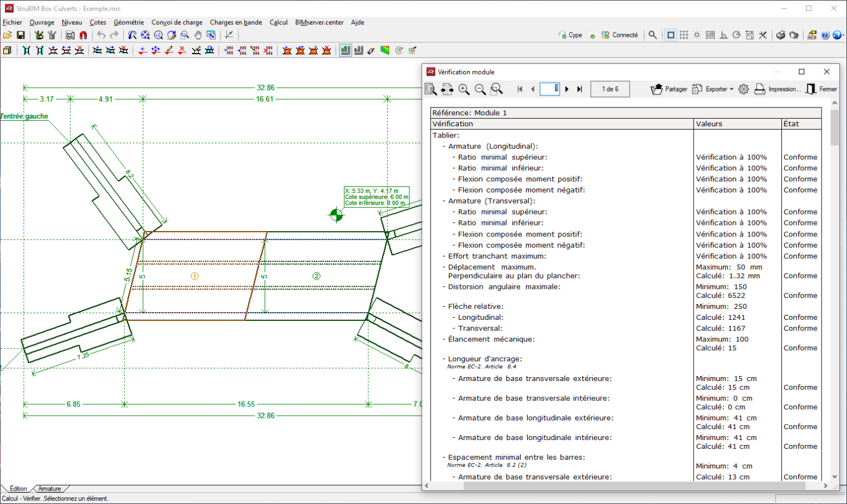Screen dimensions: 847x504
Task: Open the blue help question mark icon
Action: (825, 35)
